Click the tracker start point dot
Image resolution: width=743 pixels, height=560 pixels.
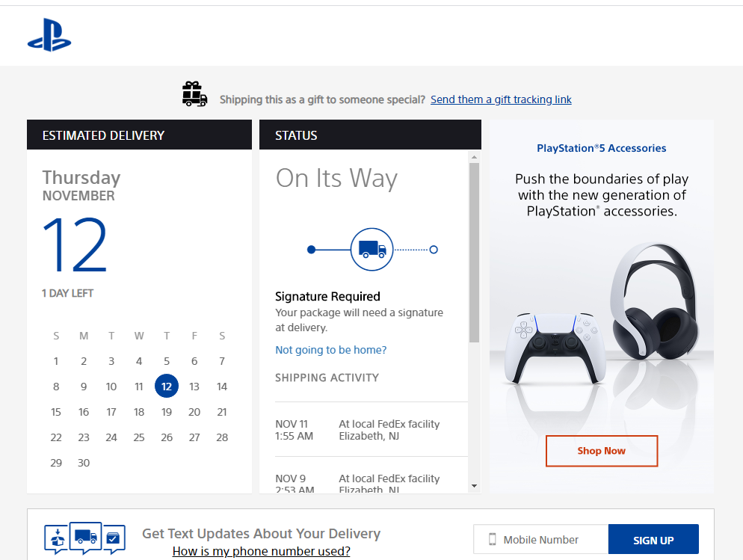coord(311,250)
